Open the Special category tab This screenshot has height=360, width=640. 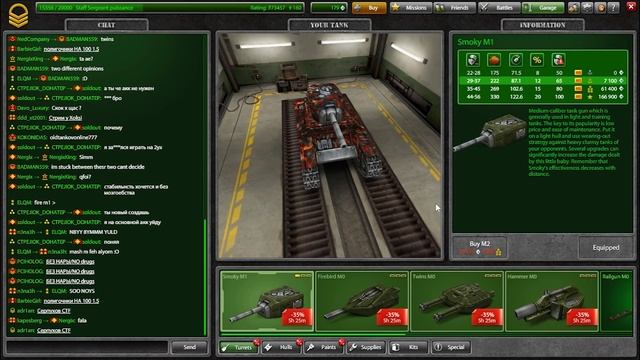point(451,347)
